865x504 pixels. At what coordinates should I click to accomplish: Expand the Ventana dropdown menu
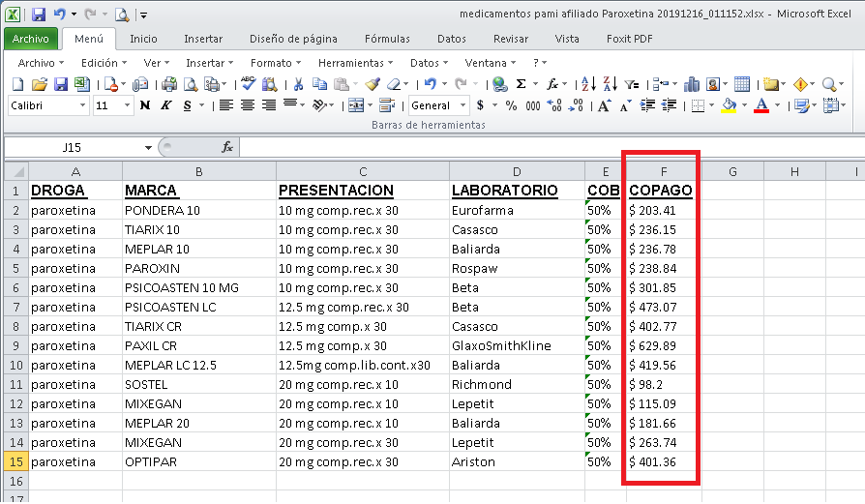[x=490, y=64]
